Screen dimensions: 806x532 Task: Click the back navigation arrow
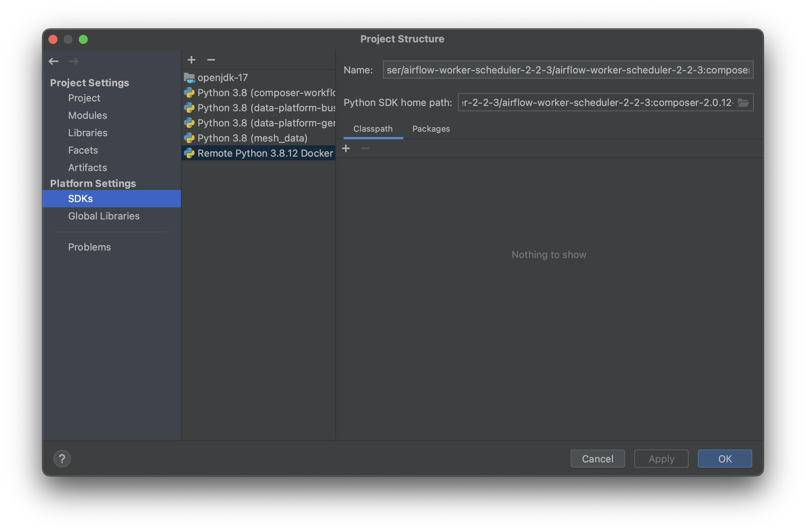pos(53,61)
